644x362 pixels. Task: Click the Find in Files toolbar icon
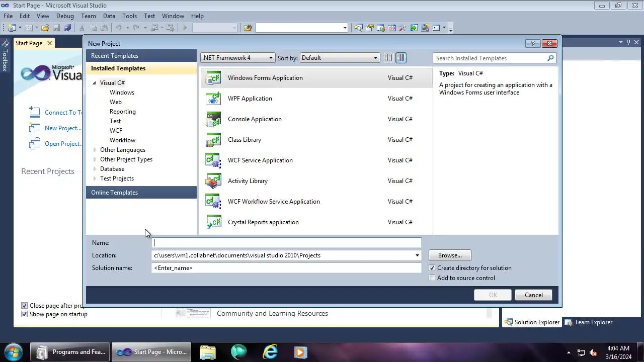pos(248,28)
